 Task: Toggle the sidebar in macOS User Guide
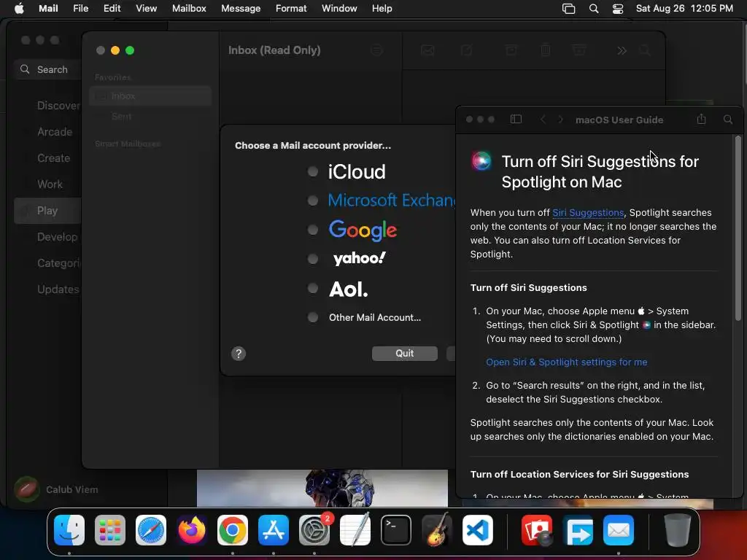click(x=516, y=119)
